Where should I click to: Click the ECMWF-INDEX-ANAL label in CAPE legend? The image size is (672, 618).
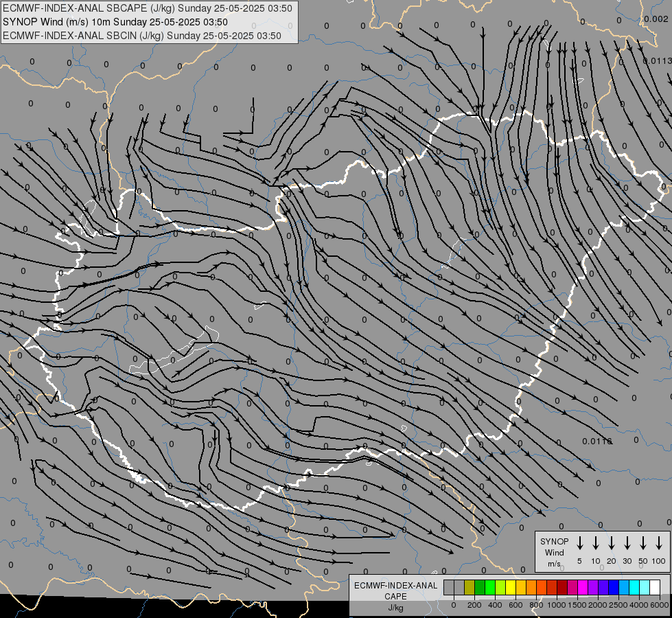pos(396,586)
